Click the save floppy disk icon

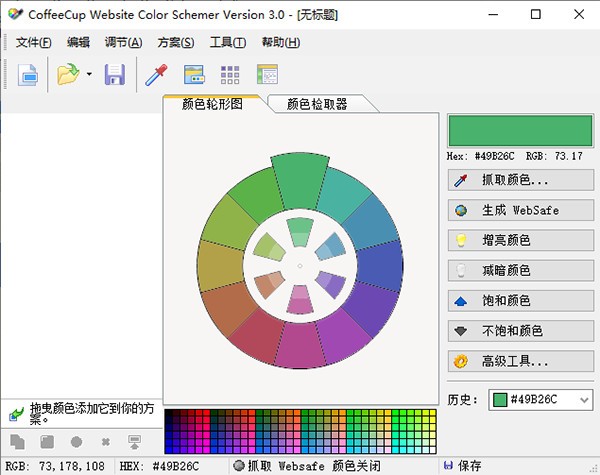pyautogui.click(x=115, y=75)
